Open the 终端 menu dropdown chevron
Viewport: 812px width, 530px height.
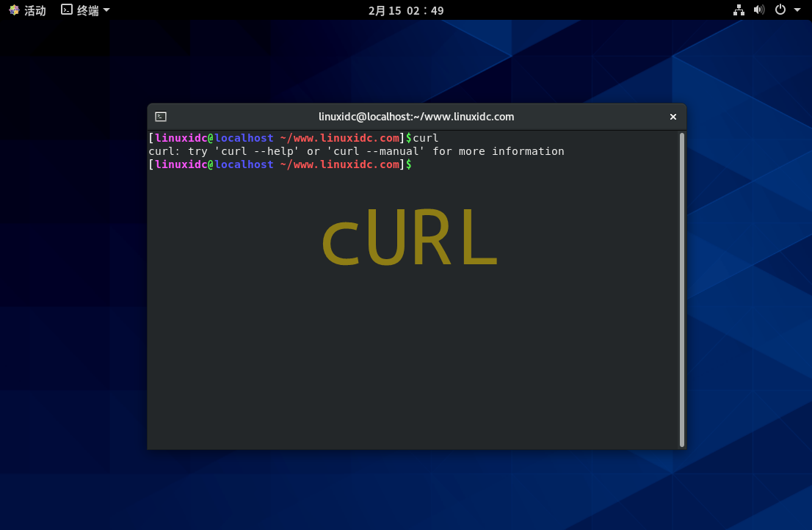(105, 10)
